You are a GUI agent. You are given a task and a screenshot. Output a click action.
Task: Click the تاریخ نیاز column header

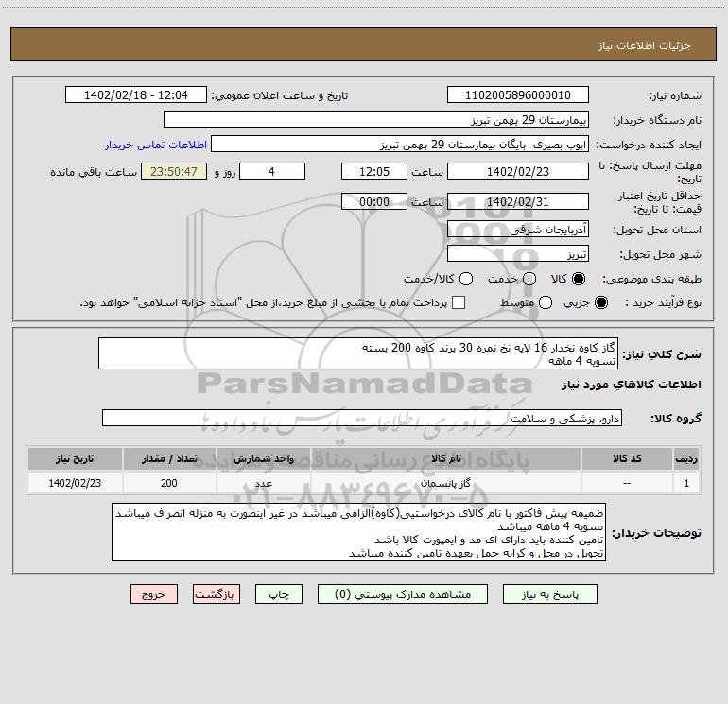pos(75,458)
